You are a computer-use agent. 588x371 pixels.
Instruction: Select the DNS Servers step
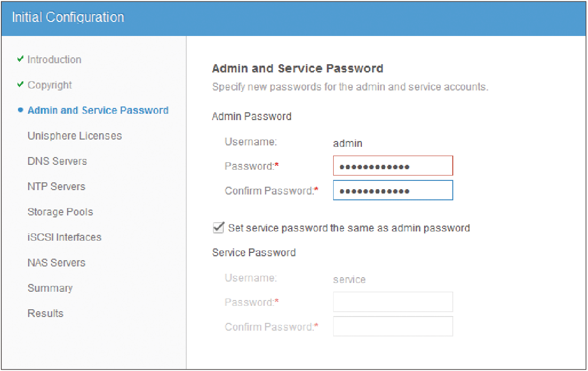(x=57, y=161)
